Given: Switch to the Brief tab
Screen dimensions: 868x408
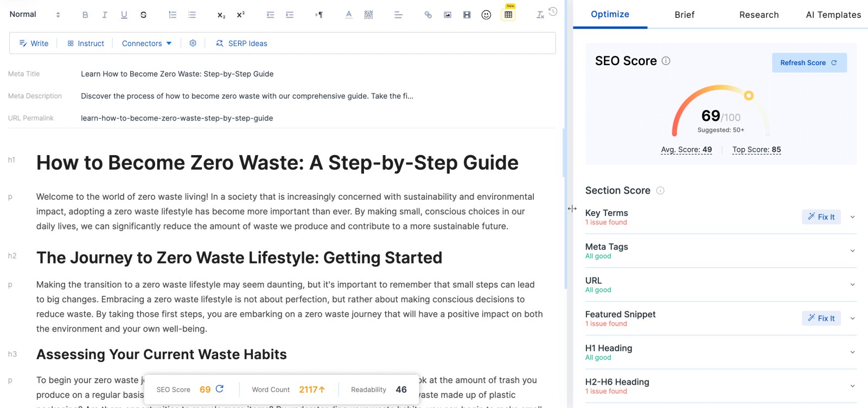Looking at the screenshot, I should coord(684,15).
